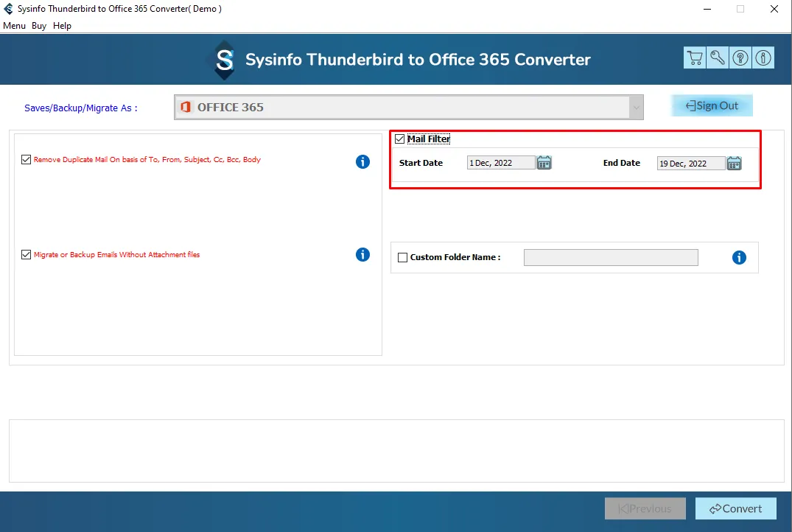
Task: Open the Menu menu
Action: coord(14,26)
